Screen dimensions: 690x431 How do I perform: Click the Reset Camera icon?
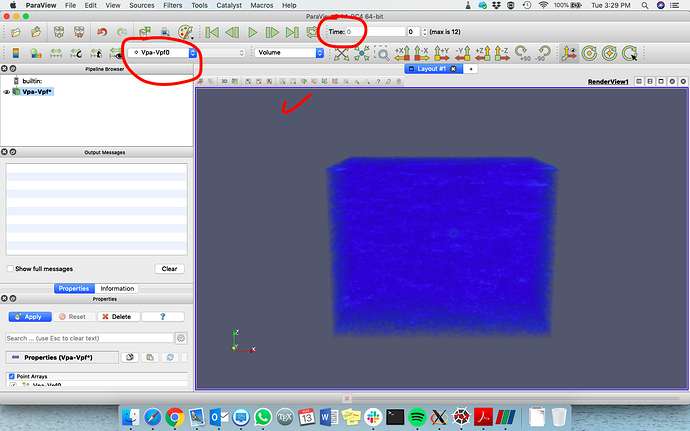(x=341, y=53)
